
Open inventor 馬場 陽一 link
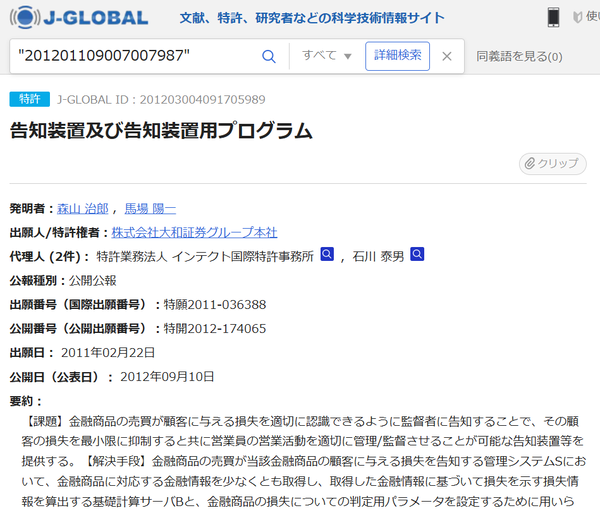pos(150,209)
